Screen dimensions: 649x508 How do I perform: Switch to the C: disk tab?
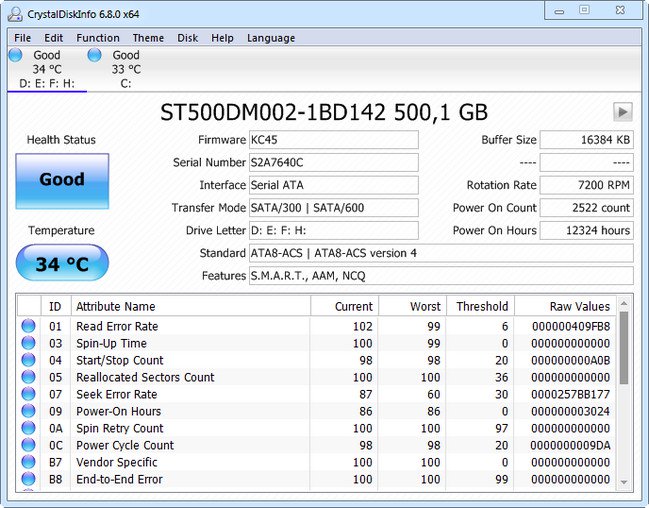125,69
